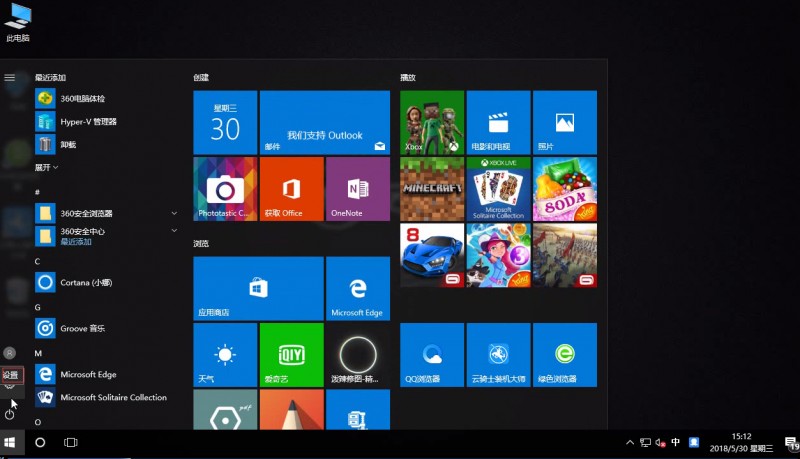This screenshot has width=800, height=459.
Task: Open the 应用商店 store tile
Action: click(x=258, y=289)
